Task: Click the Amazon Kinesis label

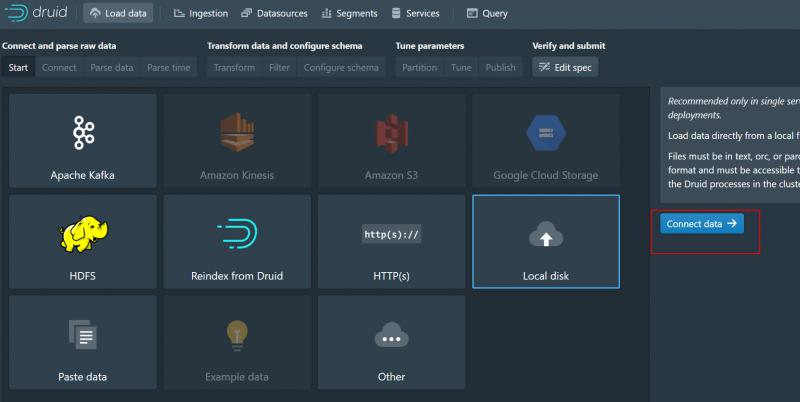Action: tap(237, 175)
